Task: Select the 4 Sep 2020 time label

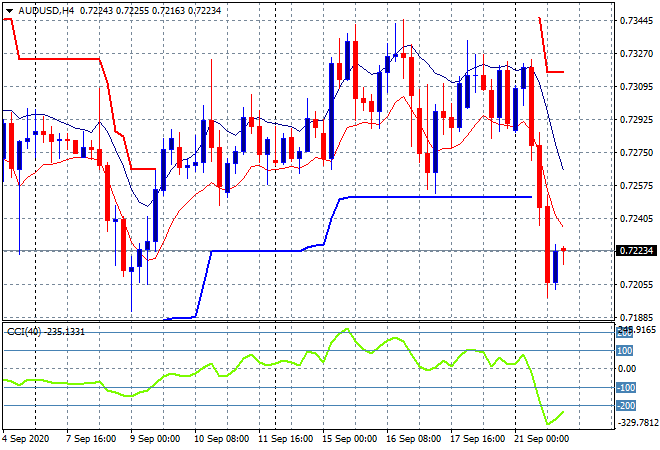Action: (26, 439)
